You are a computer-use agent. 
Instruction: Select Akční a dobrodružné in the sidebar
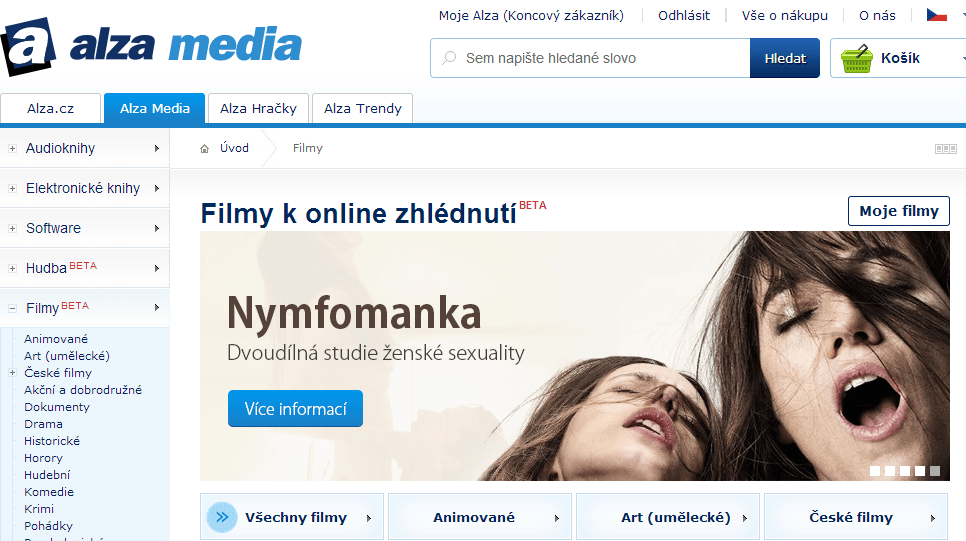pyautogui.click(x=83, y=390)
